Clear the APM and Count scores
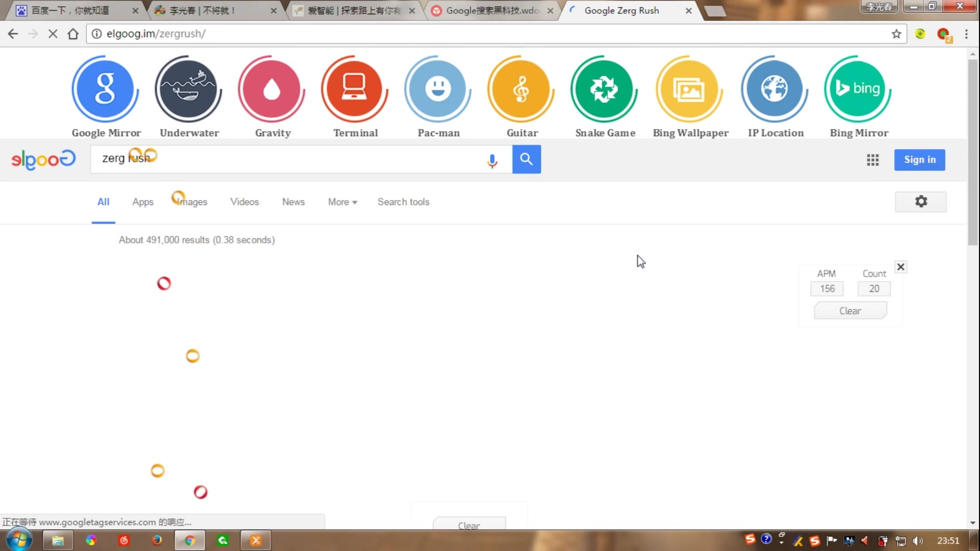 pos(850,311)
